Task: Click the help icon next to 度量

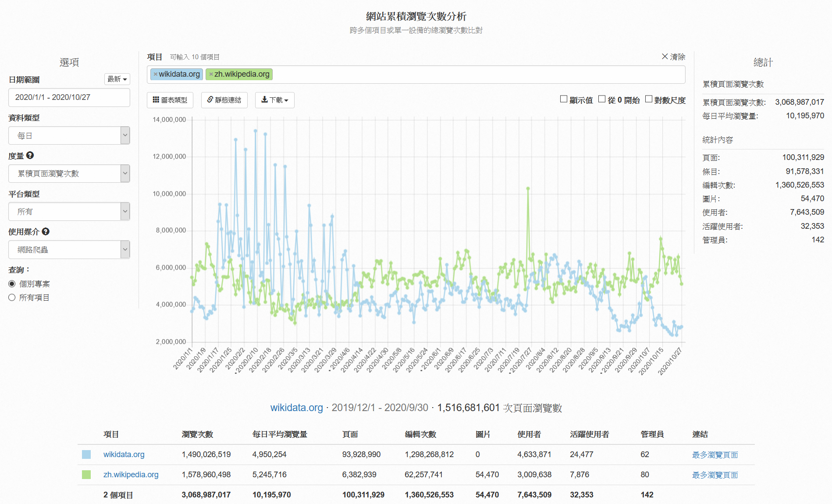Action: point(30,156)
